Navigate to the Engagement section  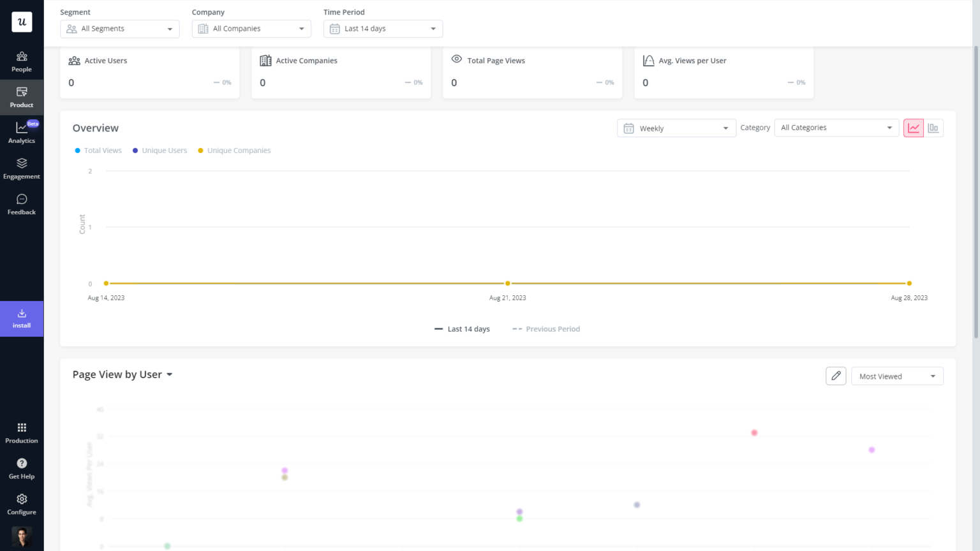(x=22, y=168)
